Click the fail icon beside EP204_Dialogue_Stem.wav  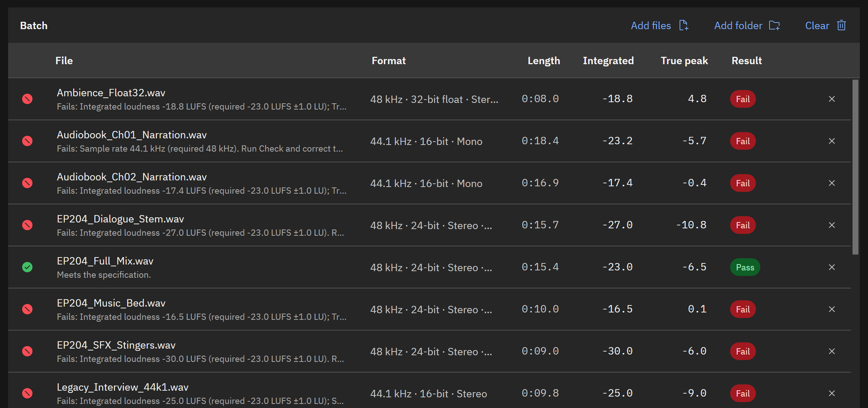[27, 225]
